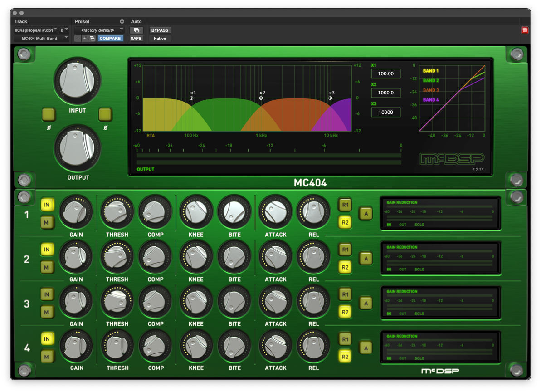Engage the BYPASS button
This screenshot has width=541, height=392.
159,30
